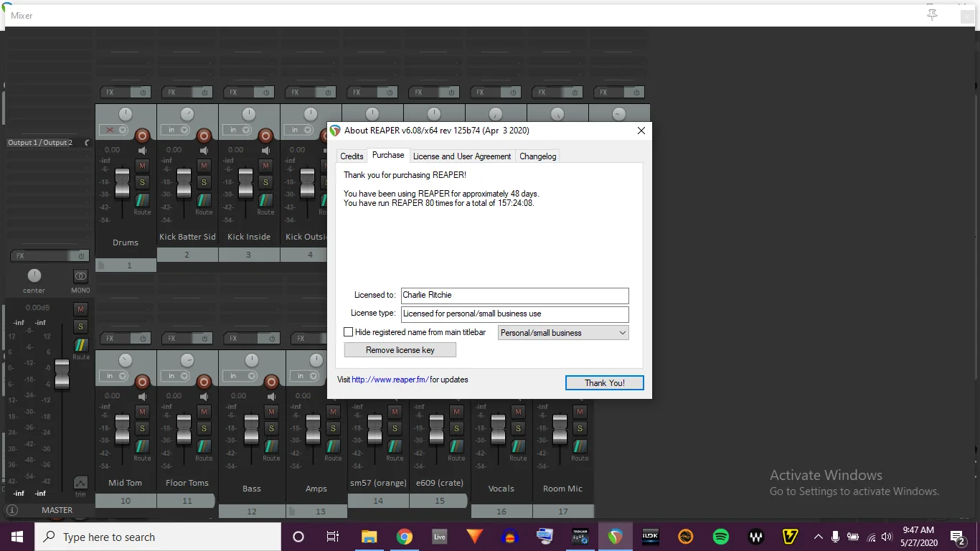980x551 pixels.
Task: Open Waves icon in the taskbar
Action: tap(756, 537)
